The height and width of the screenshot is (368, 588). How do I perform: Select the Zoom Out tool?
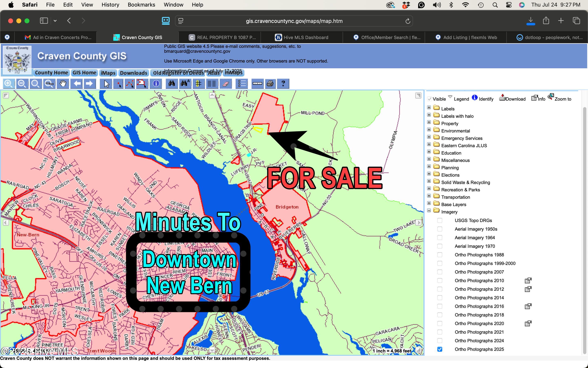tap(22, 84)
